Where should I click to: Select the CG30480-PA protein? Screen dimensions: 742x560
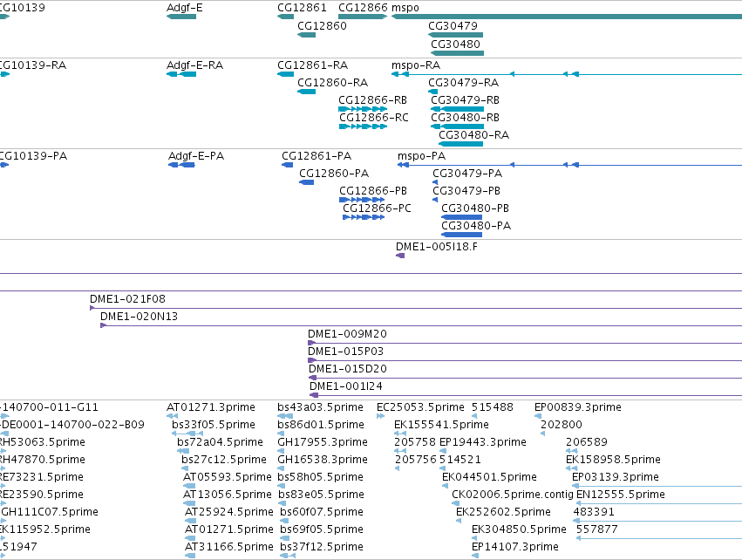click(461, 236)
